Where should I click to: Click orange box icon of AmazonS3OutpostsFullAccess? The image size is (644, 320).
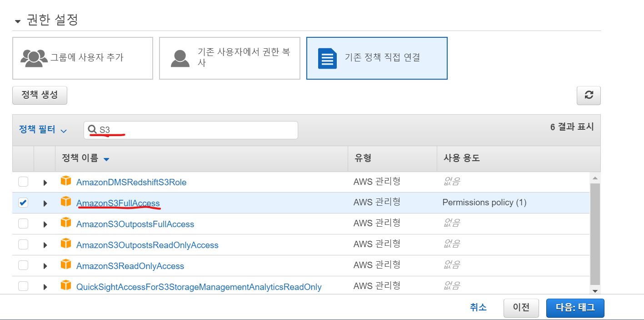66,223
